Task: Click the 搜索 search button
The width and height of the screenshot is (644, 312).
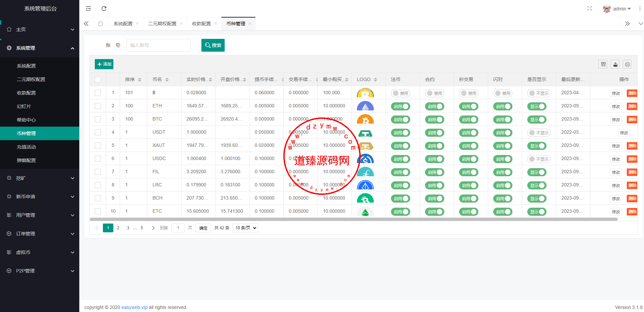Action: coord(213,45)
